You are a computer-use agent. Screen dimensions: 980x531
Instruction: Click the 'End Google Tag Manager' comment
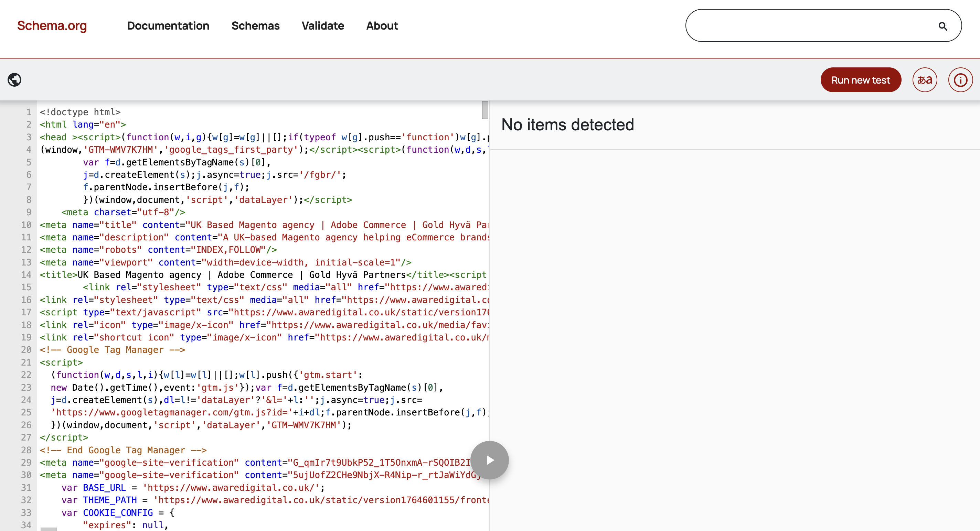123,450
